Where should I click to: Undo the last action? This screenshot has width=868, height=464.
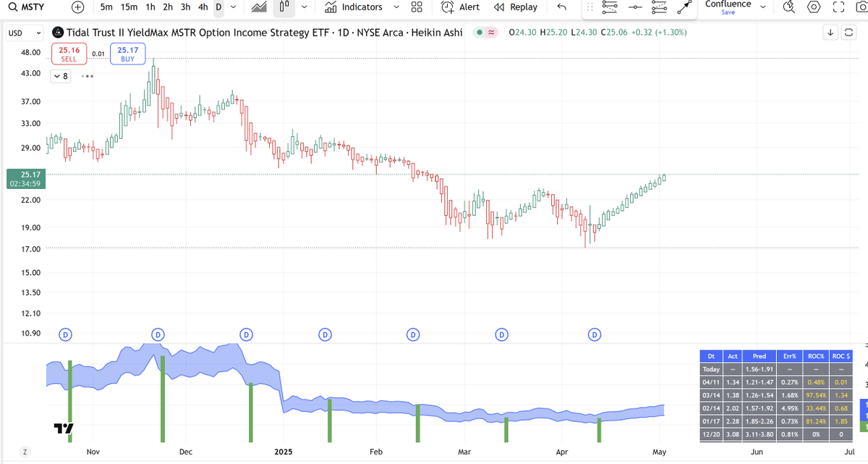click(562, 7)
